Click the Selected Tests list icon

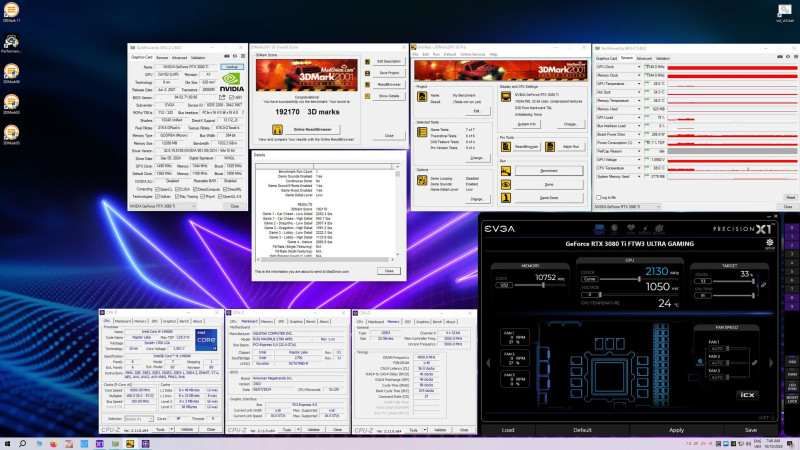[422, 132]
